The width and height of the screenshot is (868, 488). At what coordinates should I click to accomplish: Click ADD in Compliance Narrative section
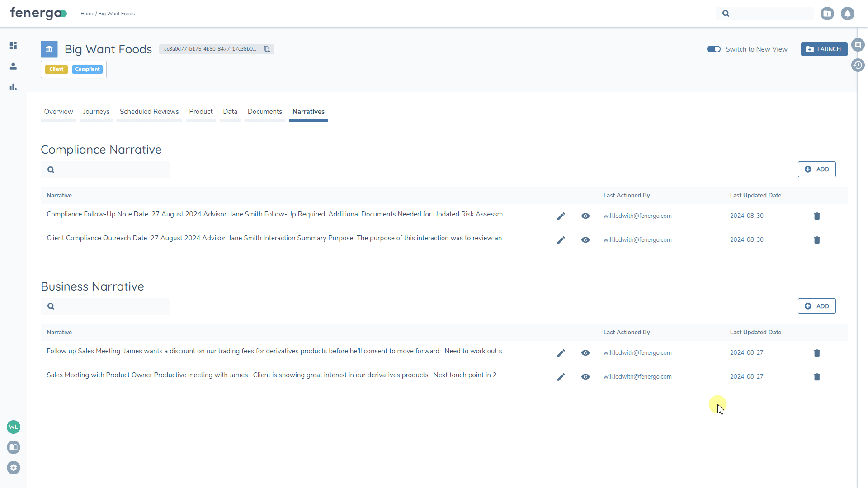pos(816,169)
